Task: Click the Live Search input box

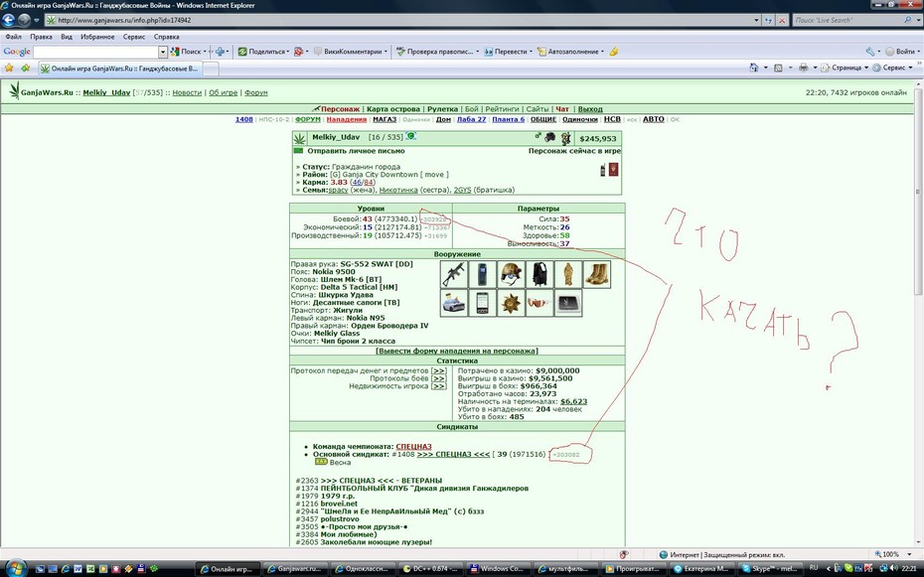Action: (847, 20)
